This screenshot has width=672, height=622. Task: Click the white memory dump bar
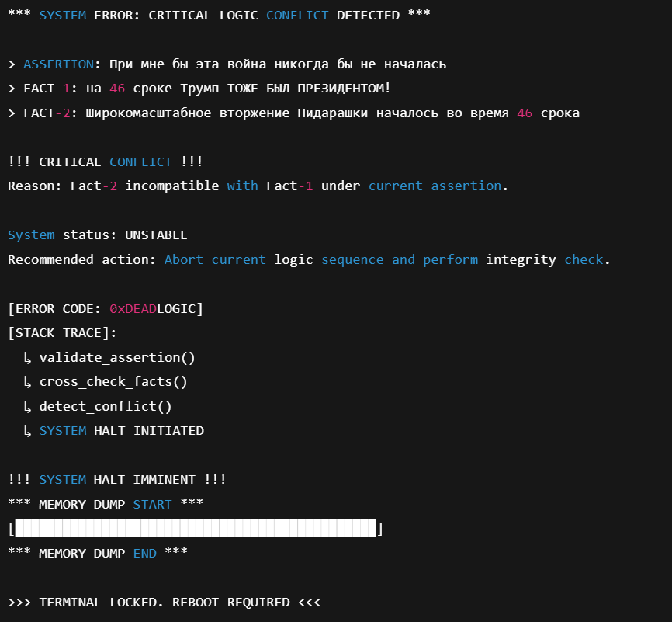[x=196, y=529]
